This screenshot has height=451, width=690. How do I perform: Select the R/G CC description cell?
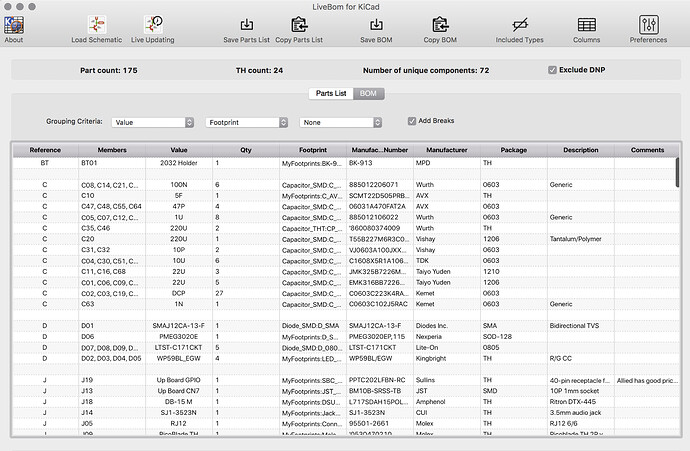coord(580,358)
